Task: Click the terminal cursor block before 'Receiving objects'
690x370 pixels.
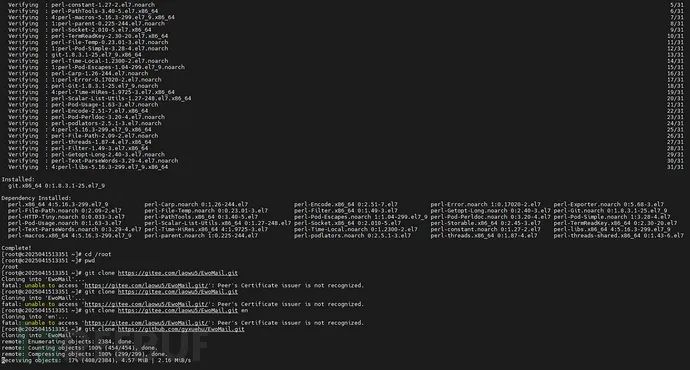Action: tap(3, 360)
